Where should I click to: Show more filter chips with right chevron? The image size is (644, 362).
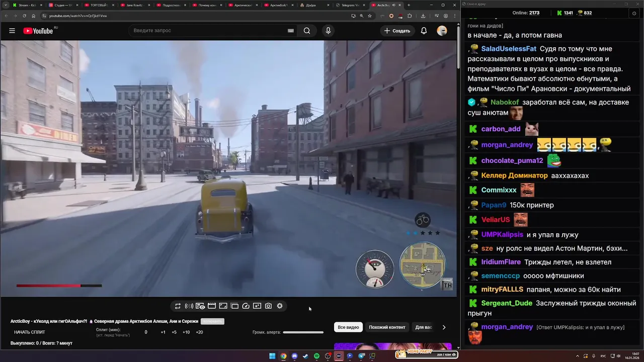(x=444, y=327)
